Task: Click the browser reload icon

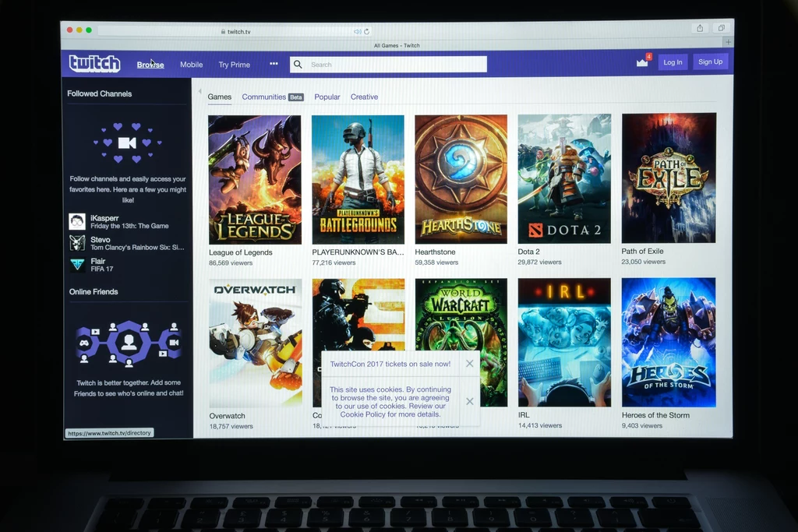Action: point(366,31)
